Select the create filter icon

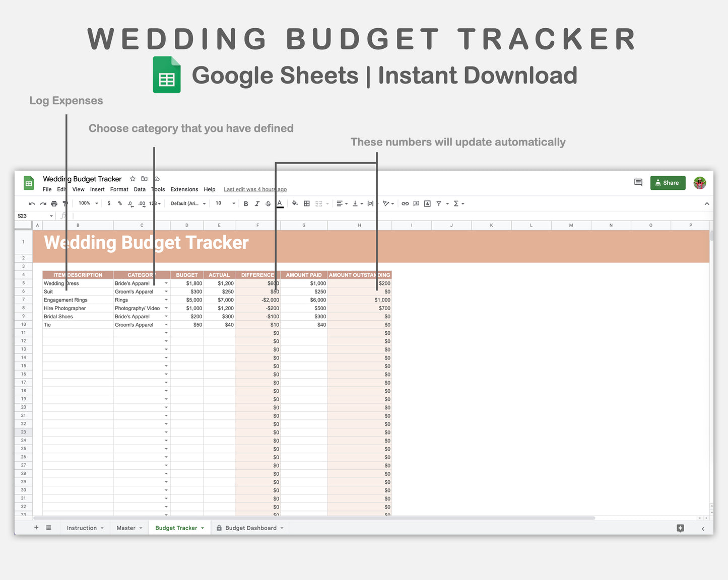[x=438, y=203]
